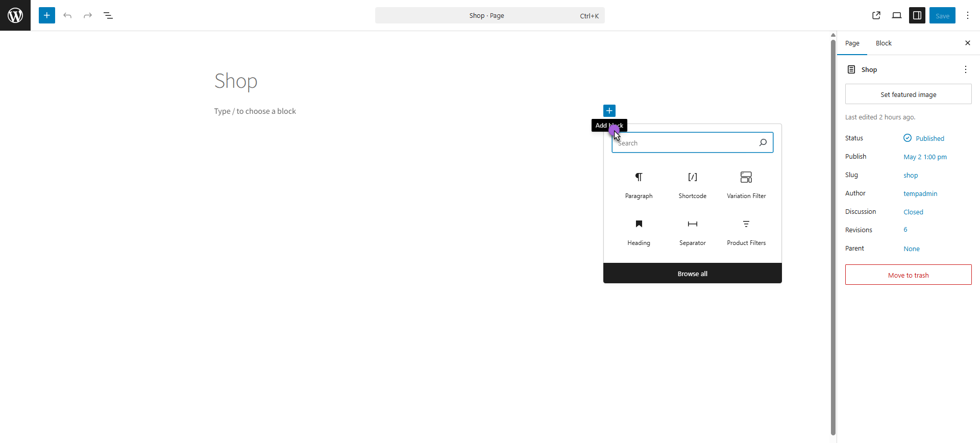
Task: Add a Product Filters block
Action: 746,232
